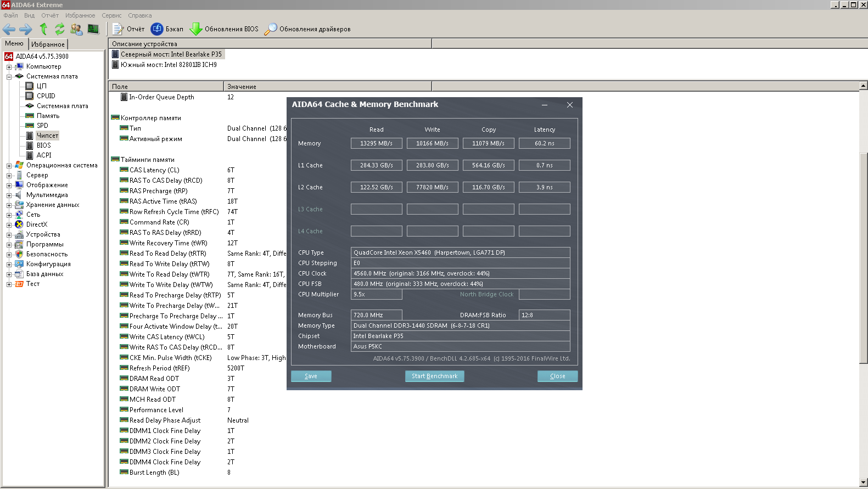Select the DirectX tree item
Image resolution: width=868 pixels, height=489 pixels.
coord(36,224)
